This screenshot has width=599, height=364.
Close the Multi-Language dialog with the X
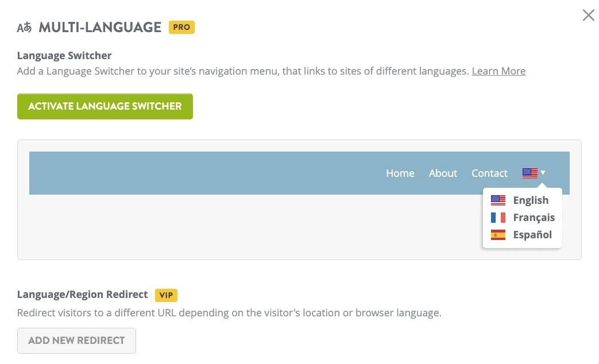pos(588,15)
